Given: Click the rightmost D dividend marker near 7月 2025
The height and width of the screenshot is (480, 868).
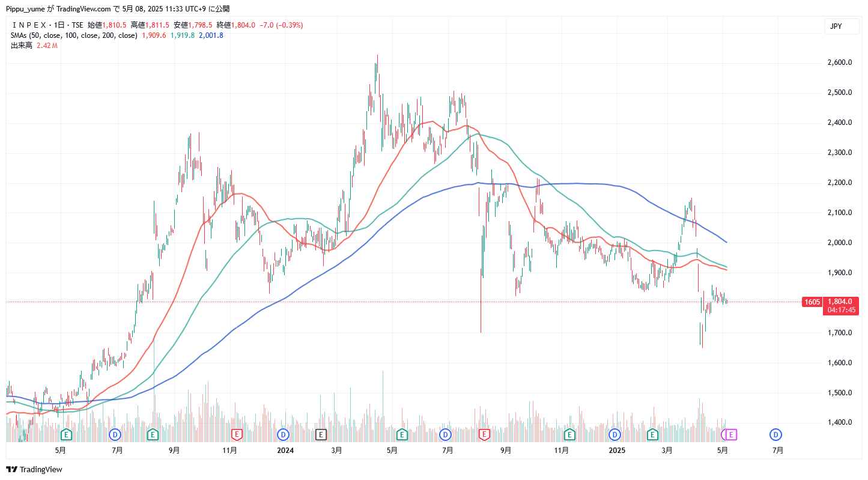Looking at the screenshot, I should pos(776,434).
